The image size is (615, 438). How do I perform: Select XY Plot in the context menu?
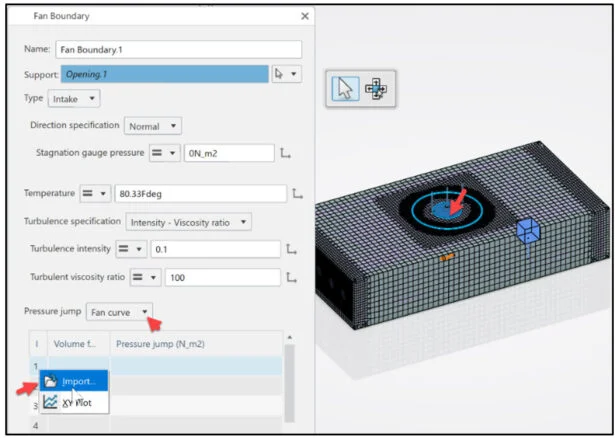(x=76, y=403)
